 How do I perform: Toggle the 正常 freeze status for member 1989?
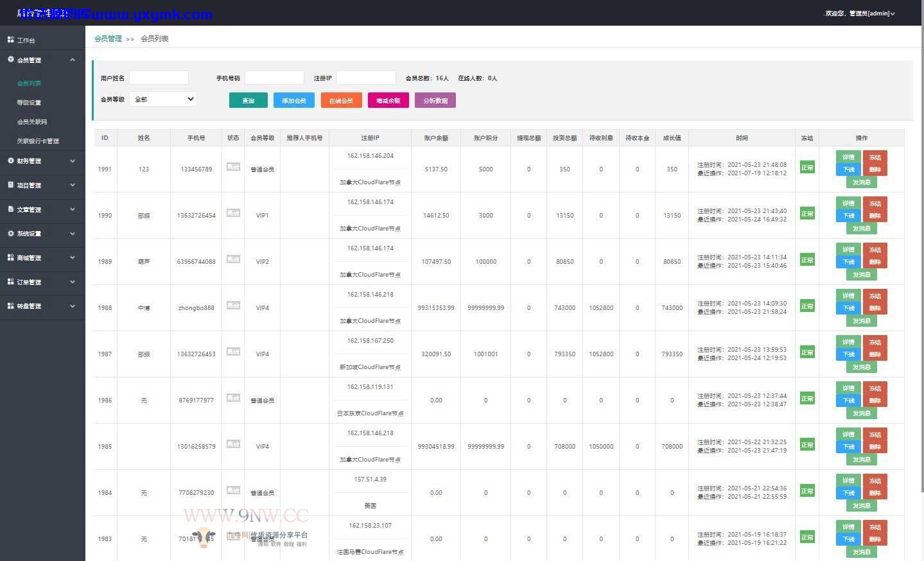point(807,260)
